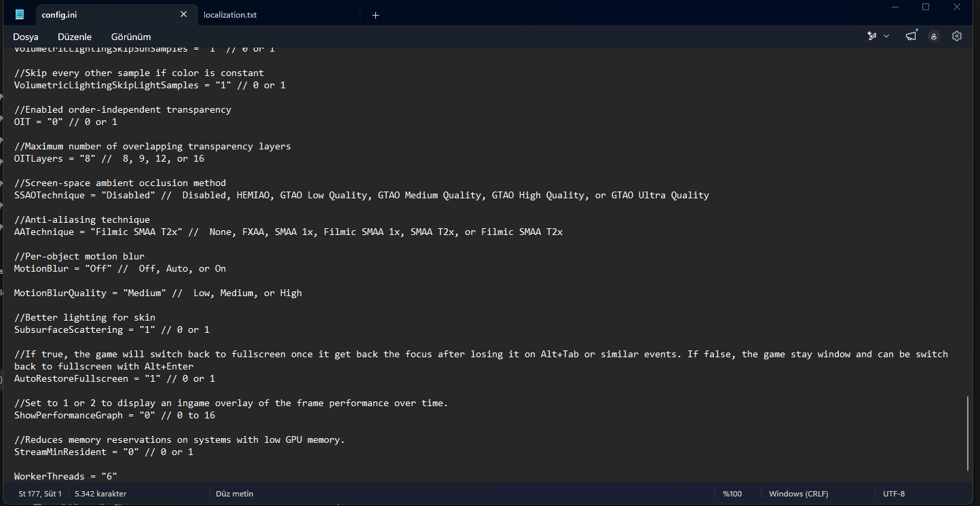
Task: Click the MotionBlurQuality = "Medium" line
Action: (158, 293)
